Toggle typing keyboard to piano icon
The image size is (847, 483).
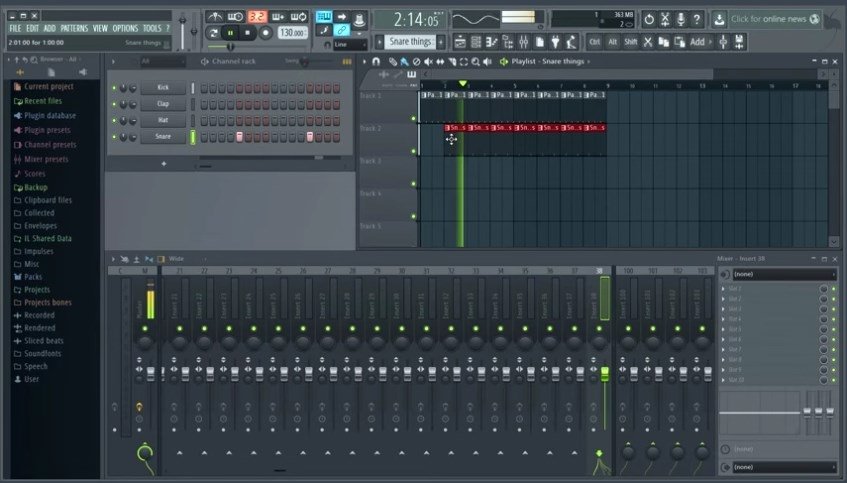tap(324, 17)
